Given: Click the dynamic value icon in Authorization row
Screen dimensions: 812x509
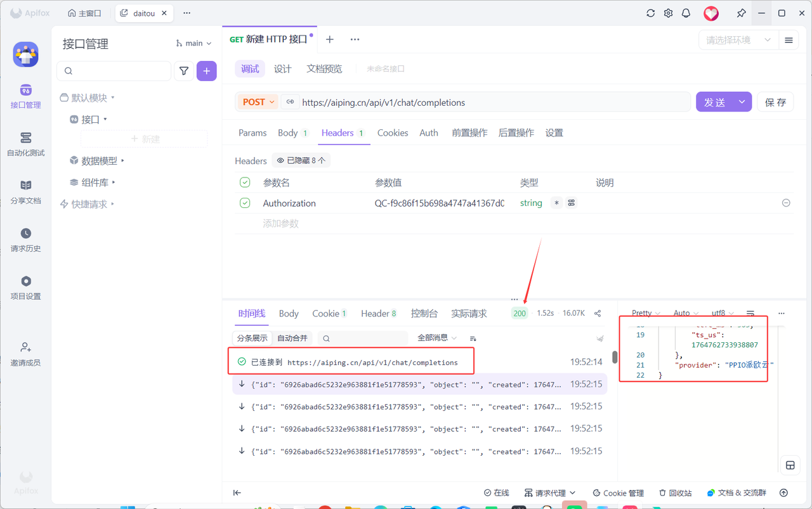Looking at the screenshot, I should tap(572, 203).
